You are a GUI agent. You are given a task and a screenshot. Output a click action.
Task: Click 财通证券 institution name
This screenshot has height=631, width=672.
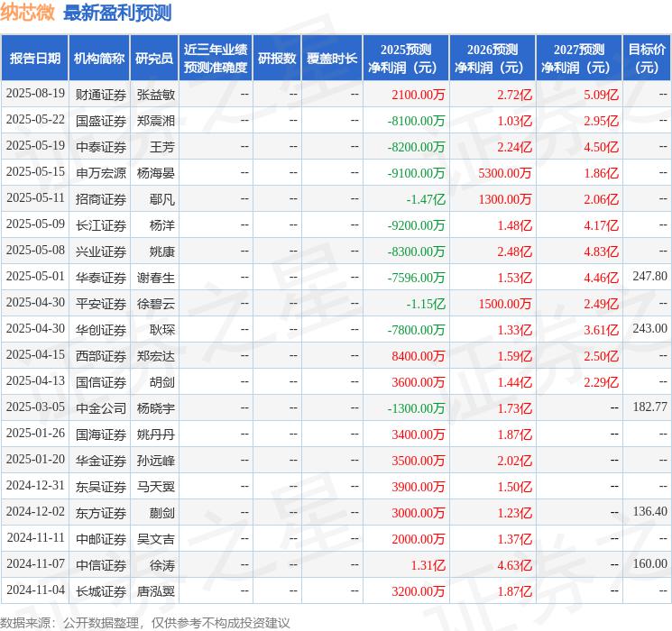coord(101,95)
